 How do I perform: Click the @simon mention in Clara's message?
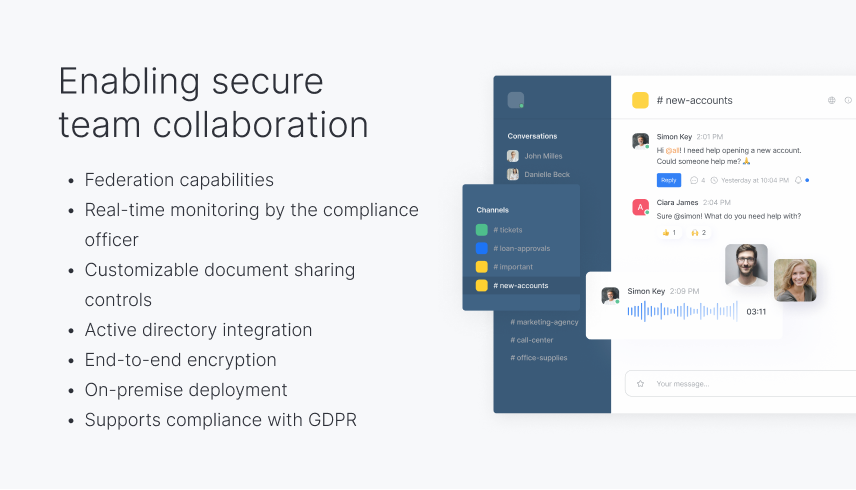(688, 216)
